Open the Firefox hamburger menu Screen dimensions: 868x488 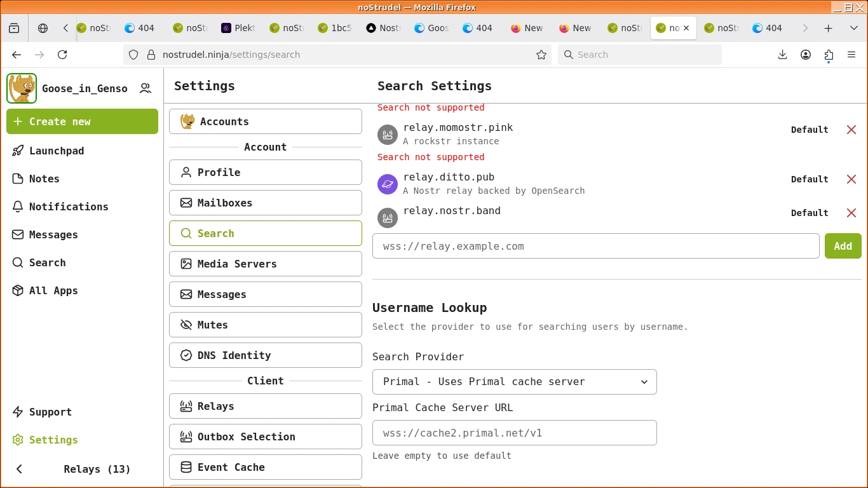click(x=851, y=55)
